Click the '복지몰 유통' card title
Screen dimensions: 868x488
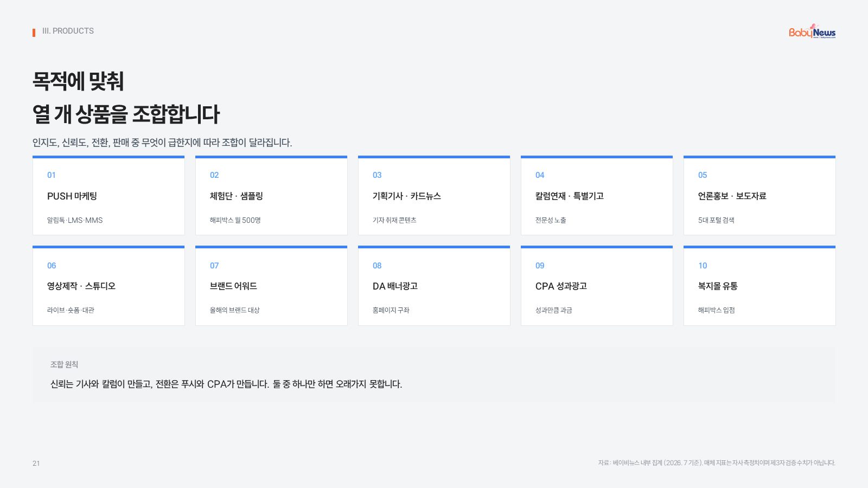[718, 286]
